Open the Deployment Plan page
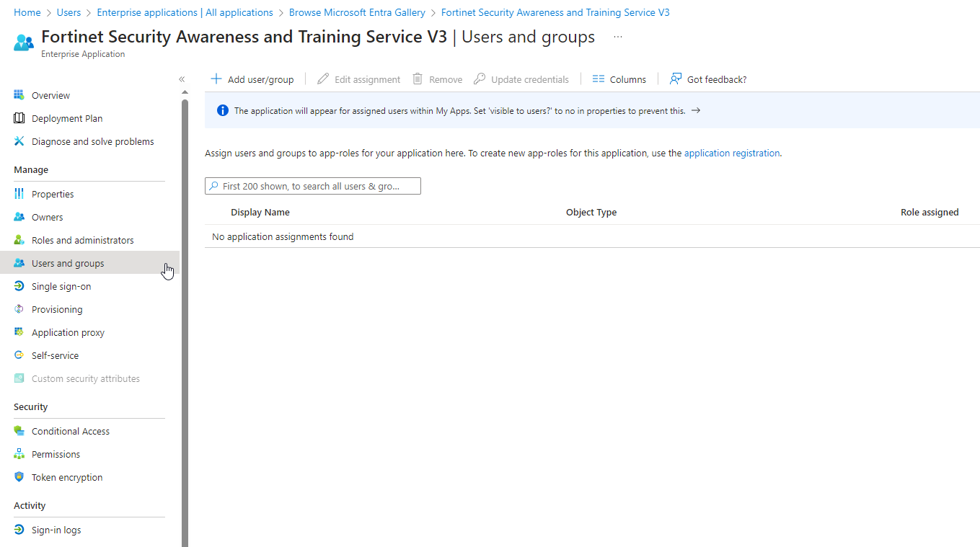 click(67, 118)
